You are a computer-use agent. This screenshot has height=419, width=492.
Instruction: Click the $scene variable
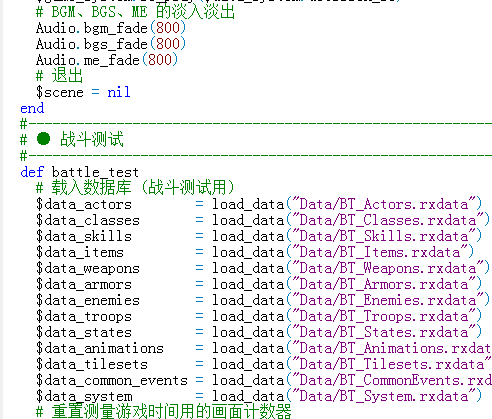point(60,92)
